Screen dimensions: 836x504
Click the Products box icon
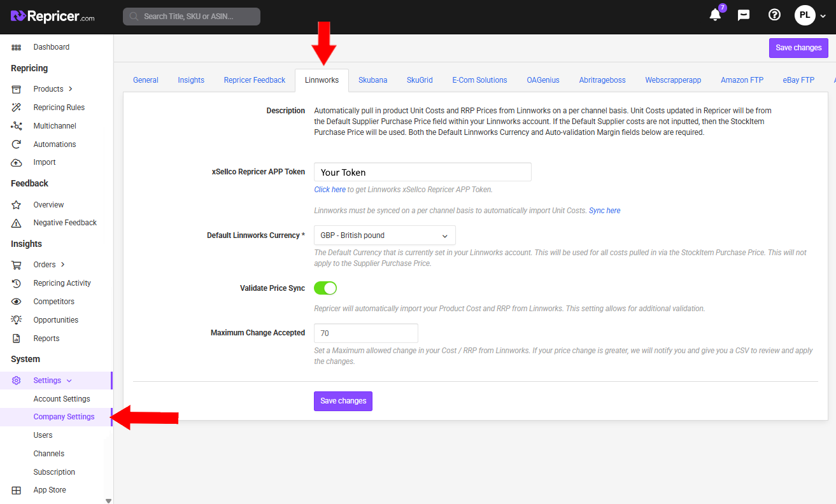[x=17, y=89]
